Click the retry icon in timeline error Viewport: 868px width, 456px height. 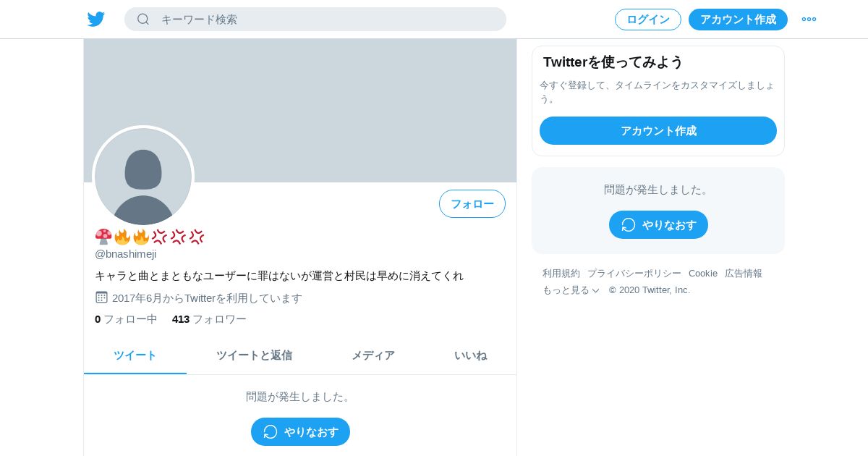(x=271, y=431)
